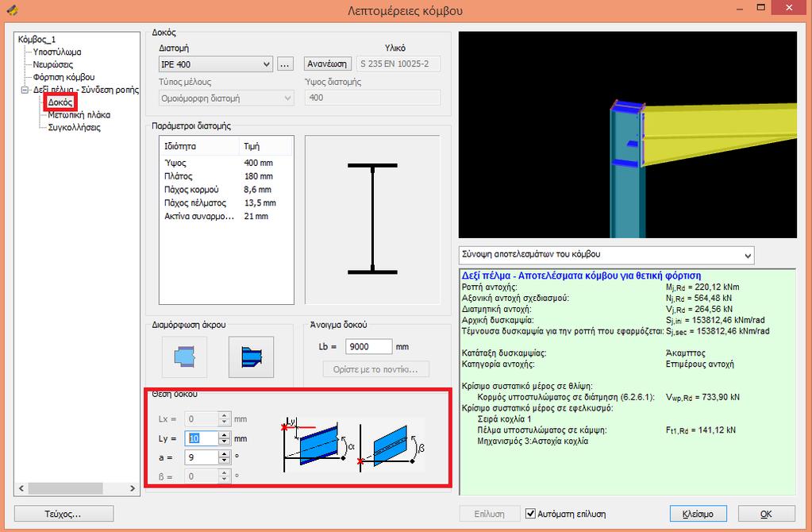Select the Ακτίνα συναρμο… 21 mm row

click(x=226, y=217)
